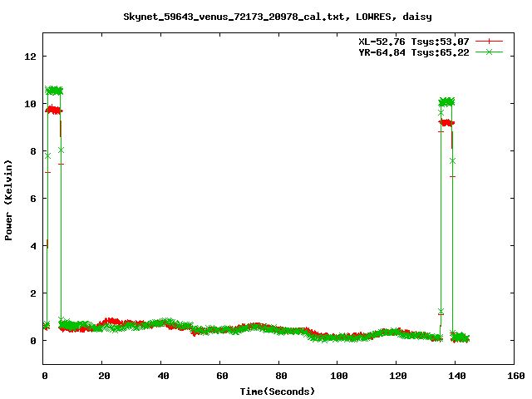Viewport: 532px width, 399px height.
Task: Click the x-axis tick label 100
Action: pyautogui.click(x=339, y=376)
